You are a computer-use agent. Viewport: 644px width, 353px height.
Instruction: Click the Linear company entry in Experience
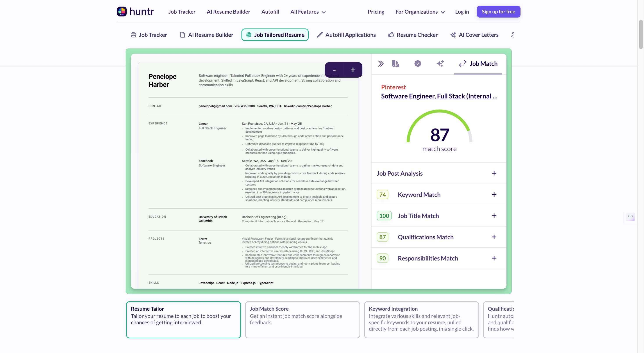pos(203,124)
